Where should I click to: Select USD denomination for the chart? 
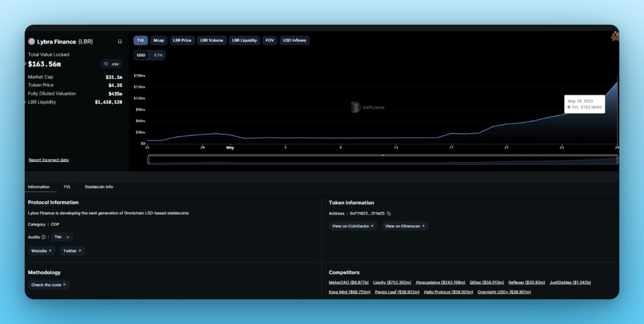click(141, 55)
